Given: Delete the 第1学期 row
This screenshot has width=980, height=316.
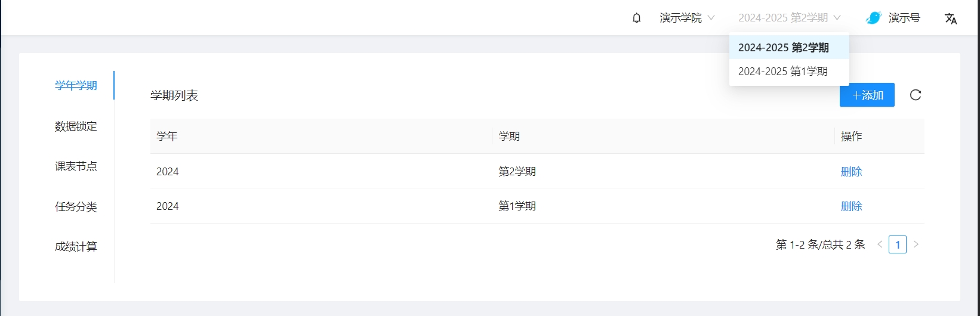Looking at the screenshot, I should 851,206.
